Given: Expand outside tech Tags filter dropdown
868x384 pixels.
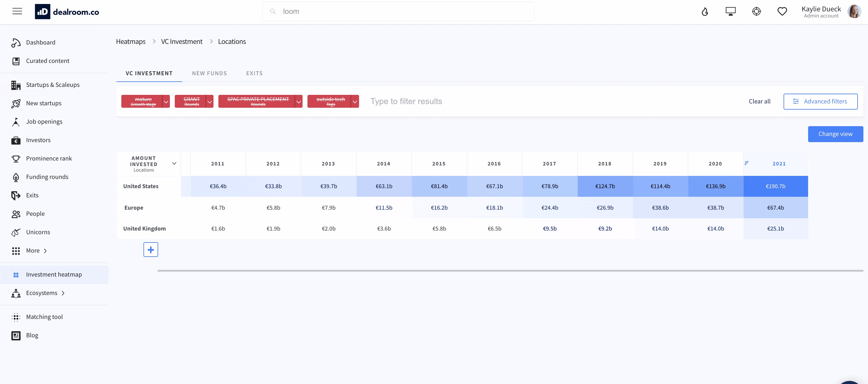Looking at the screenshot, I should click(355, 101).
